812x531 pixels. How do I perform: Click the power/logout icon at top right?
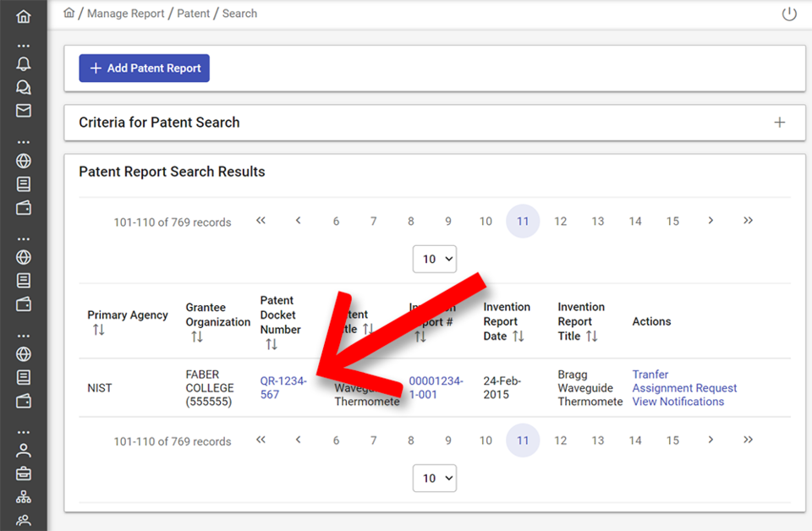(x=788, y=14)
